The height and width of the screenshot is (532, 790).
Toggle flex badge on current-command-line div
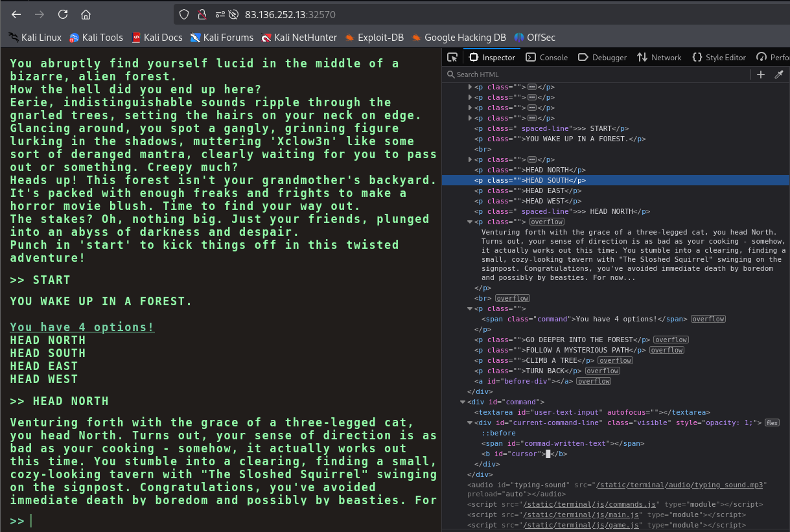point(772,422)
